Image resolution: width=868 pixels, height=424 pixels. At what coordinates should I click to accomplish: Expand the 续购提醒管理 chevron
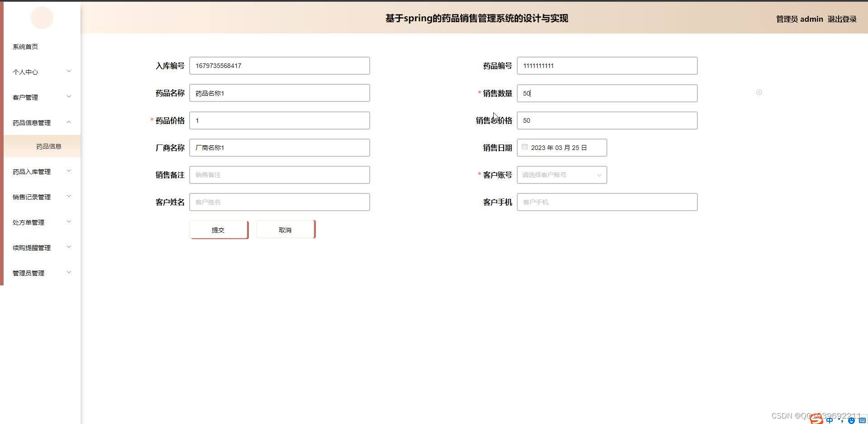69,247
